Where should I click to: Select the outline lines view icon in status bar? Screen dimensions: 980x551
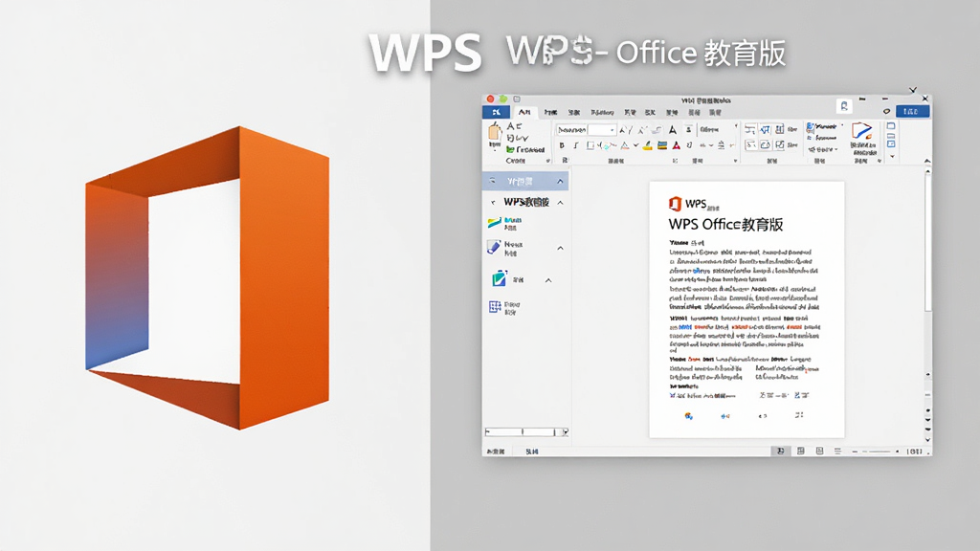837,452
